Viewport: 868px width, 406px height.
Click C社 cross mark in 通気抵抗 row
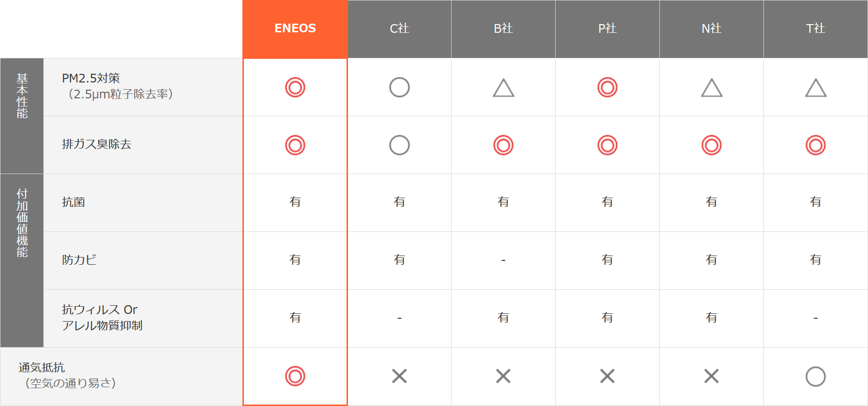tap(400, 376)
